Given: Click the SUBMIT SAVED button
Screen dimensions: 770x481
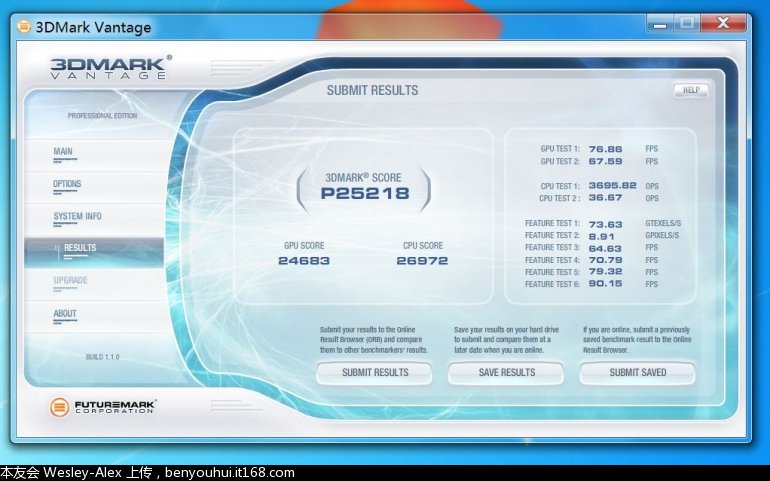Looking at the screenshot, I should coord(637,372).
